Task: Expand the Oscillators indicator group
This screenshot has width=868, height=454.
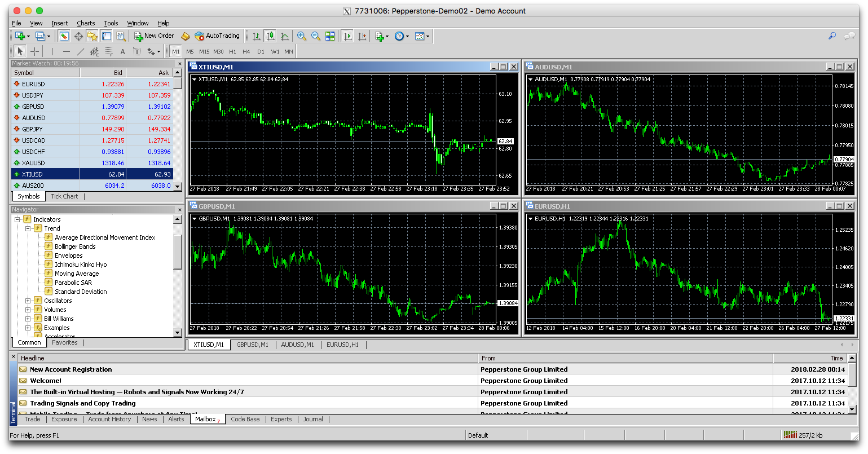Action: click(28, 301)
